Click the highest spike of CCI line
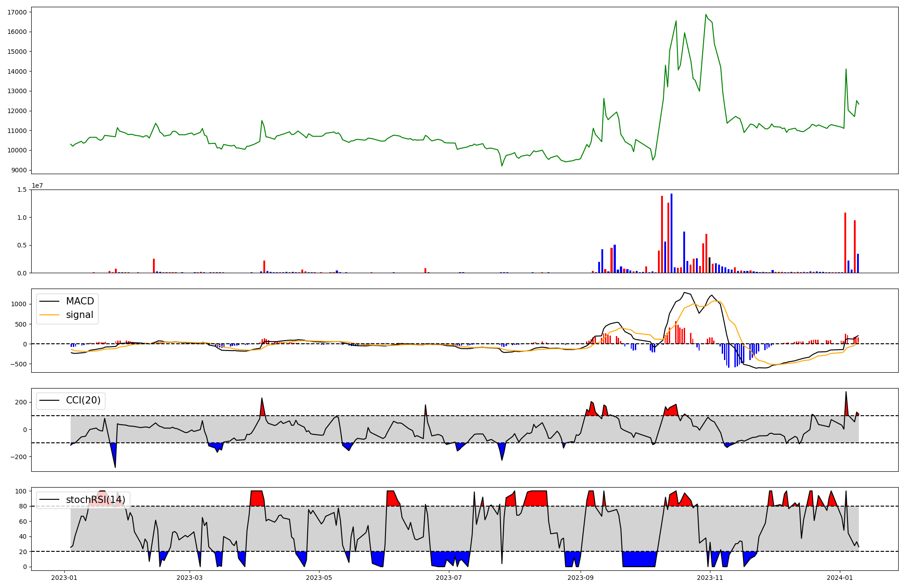 point(846,392)
